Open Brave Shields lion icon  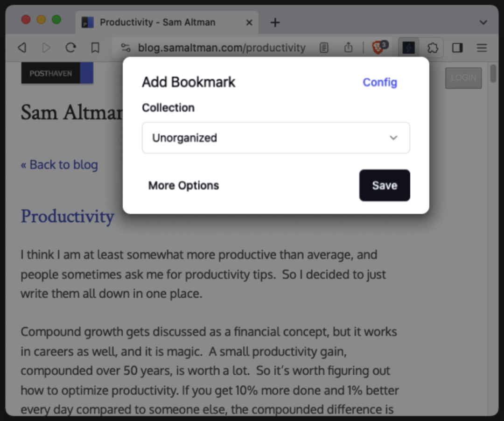pos(378,48)
